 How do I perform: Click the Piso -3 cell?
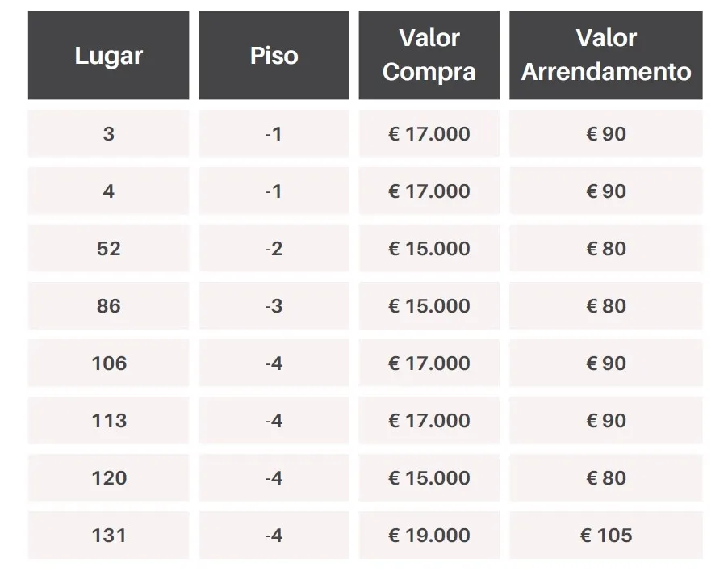click(x=274, y=306)
